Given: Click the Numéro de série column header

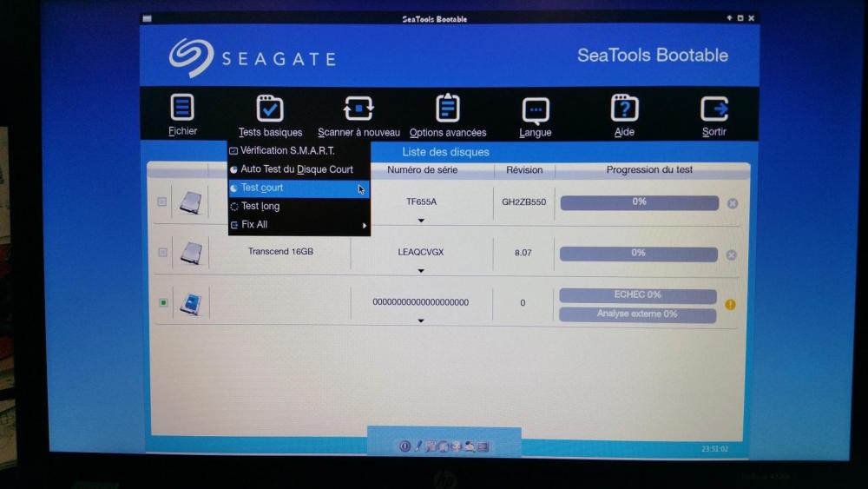Looking at the screenshot, I should (422, 170).
